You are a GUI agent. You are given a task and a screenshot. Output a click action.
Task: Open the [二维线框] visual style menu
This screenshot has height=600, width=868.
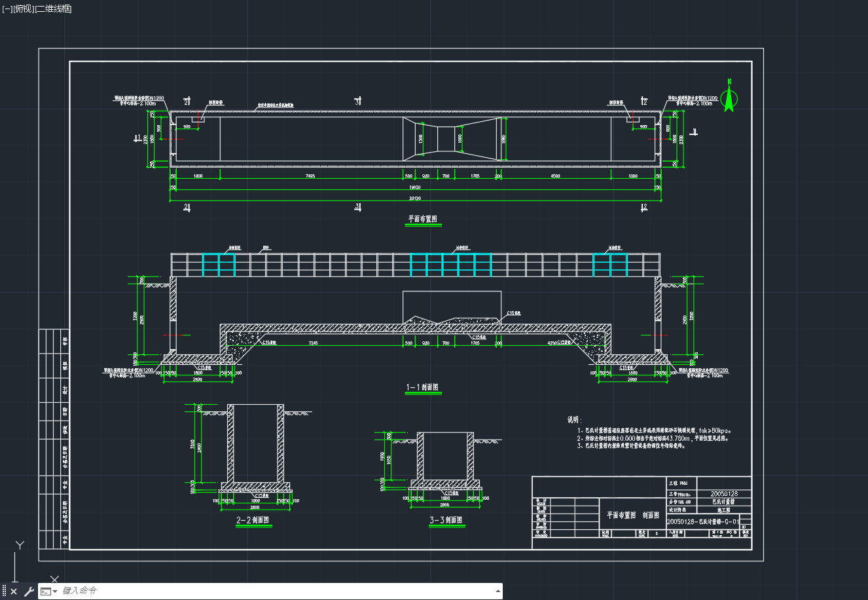tap(53, 9)
